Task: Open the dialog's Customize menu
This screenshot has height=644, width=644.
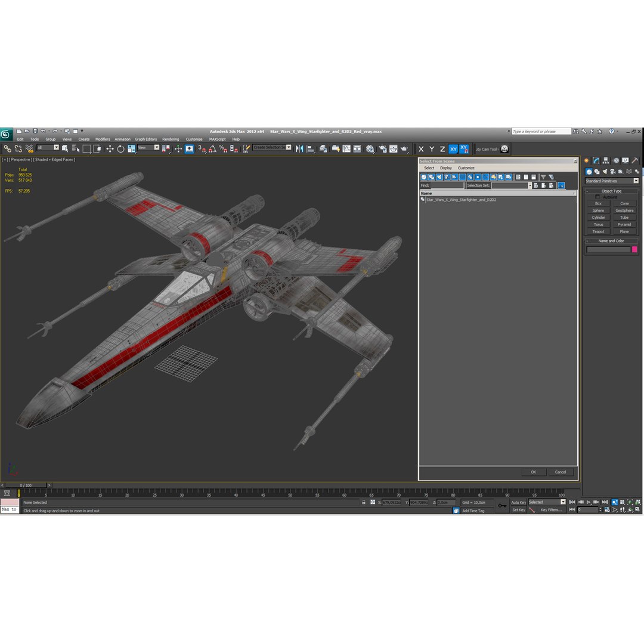Action: click(466, 168)
